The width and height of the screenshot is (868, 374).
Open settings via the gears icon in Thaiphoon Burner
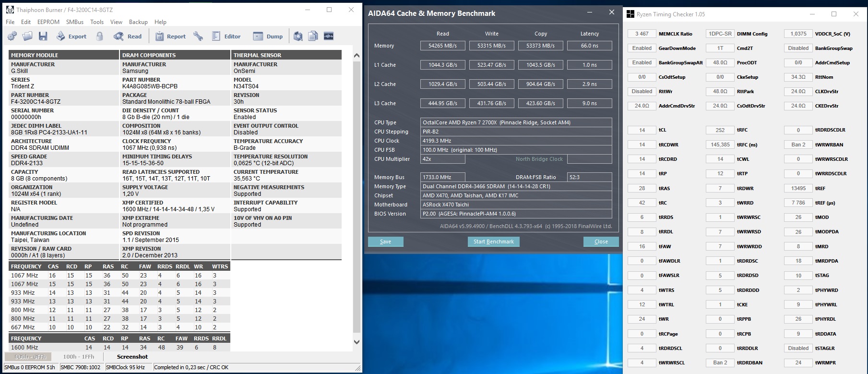pos(12,36)
